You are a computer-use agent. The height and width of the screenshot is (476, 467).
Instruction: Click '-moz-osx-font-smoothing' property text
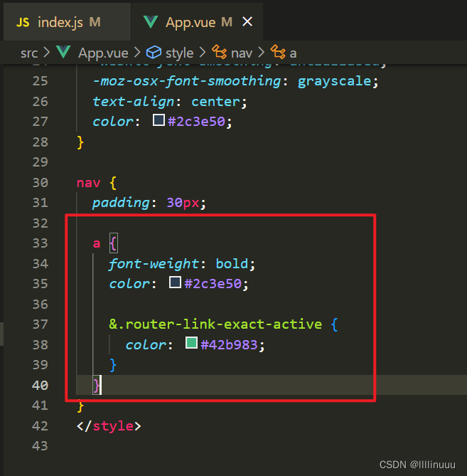pyautogui.click(x=187, y=81)
